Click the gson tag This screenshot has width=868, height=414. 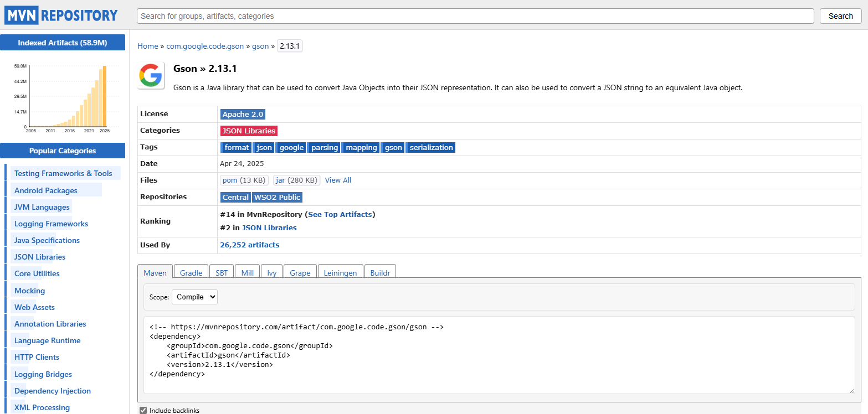click(393, 147)
